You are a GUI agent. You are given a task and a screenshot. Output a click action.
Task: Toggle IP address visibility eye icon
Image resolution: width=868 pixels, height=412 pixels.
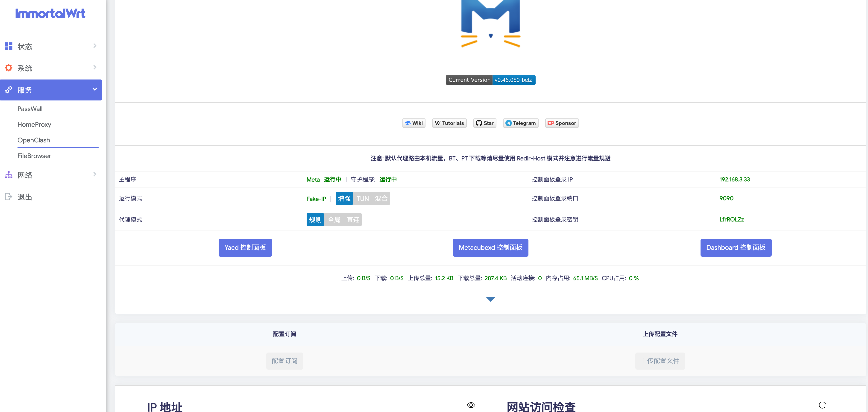pyautogui.click(x=471, y=405)
